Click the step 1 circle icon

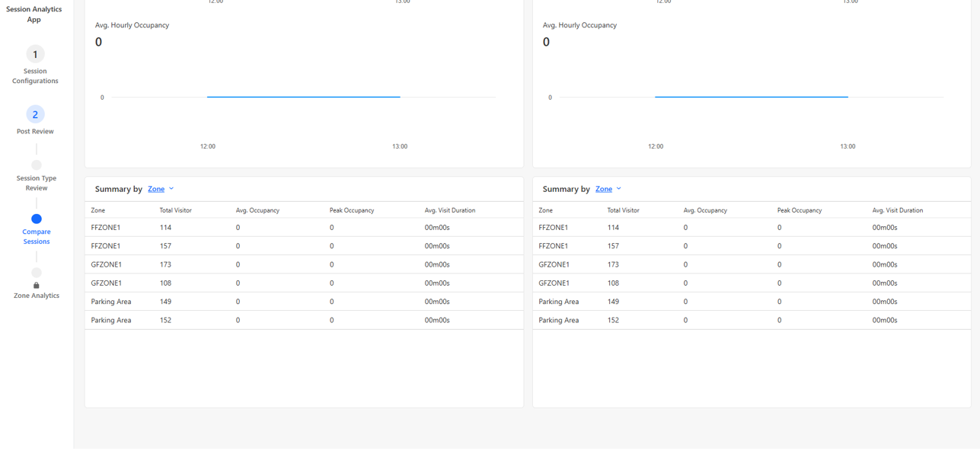[x=35, y=54]
